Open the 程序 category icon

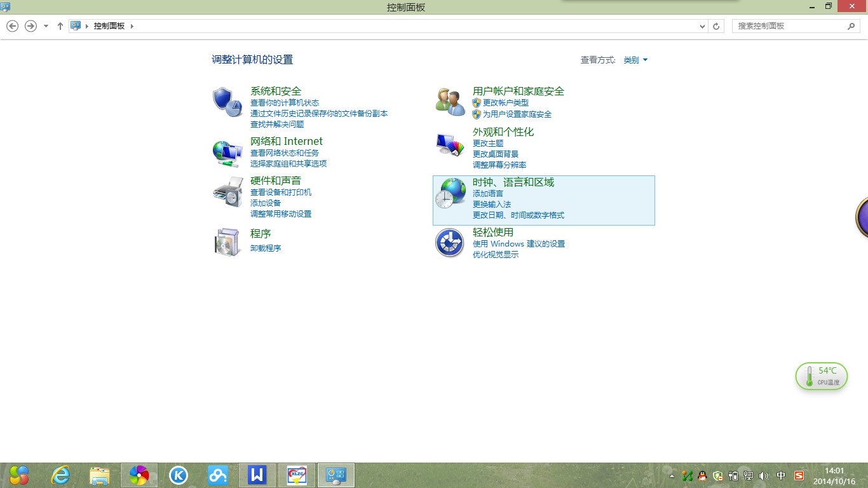click(x=227, y=241)
